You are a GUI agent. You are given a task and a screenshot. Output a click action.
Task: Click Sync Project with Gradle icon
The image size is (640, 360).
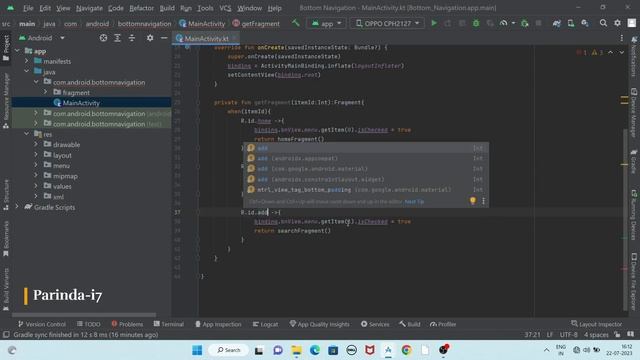pyautogui.click(x=556, y=23)
